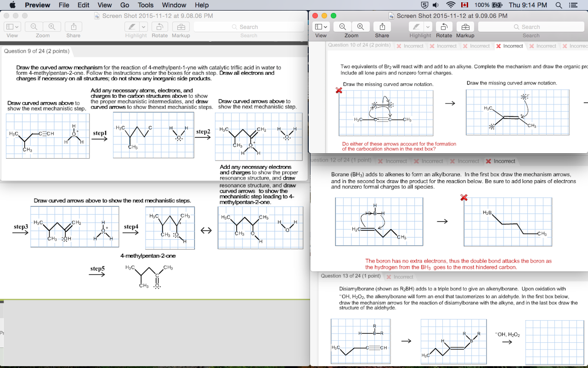Click the red X on the alkylborane product box

pyautogui.click(x=464, y=197)
